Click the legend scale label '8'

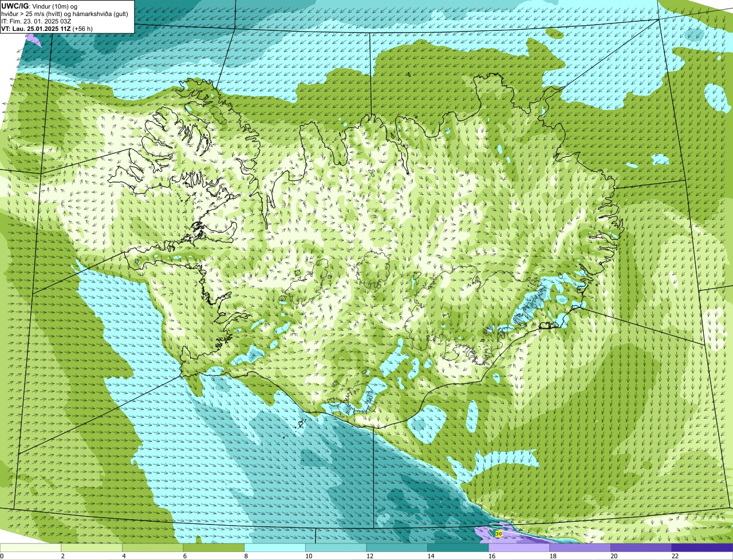(x=246, y=556)
